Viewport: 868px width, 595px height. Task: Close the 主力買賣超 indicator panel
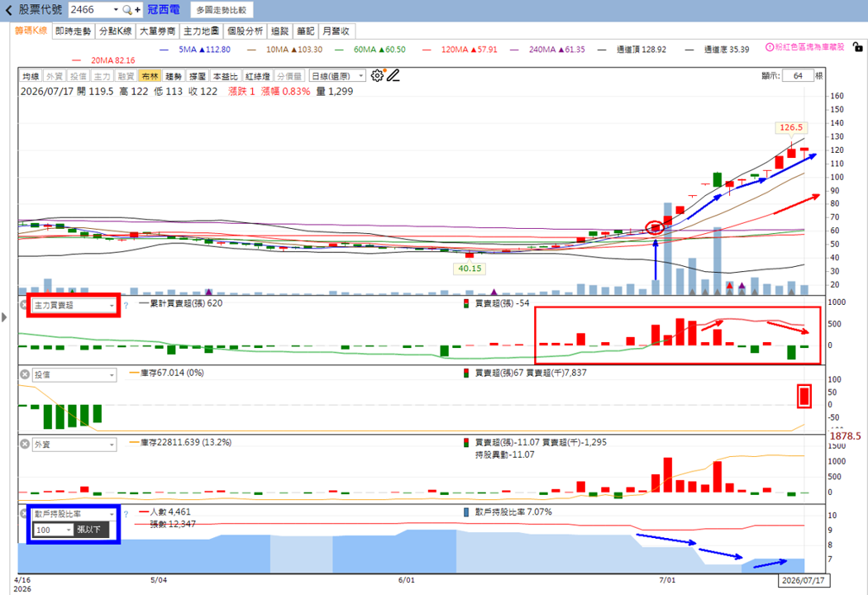click(24, 305)
